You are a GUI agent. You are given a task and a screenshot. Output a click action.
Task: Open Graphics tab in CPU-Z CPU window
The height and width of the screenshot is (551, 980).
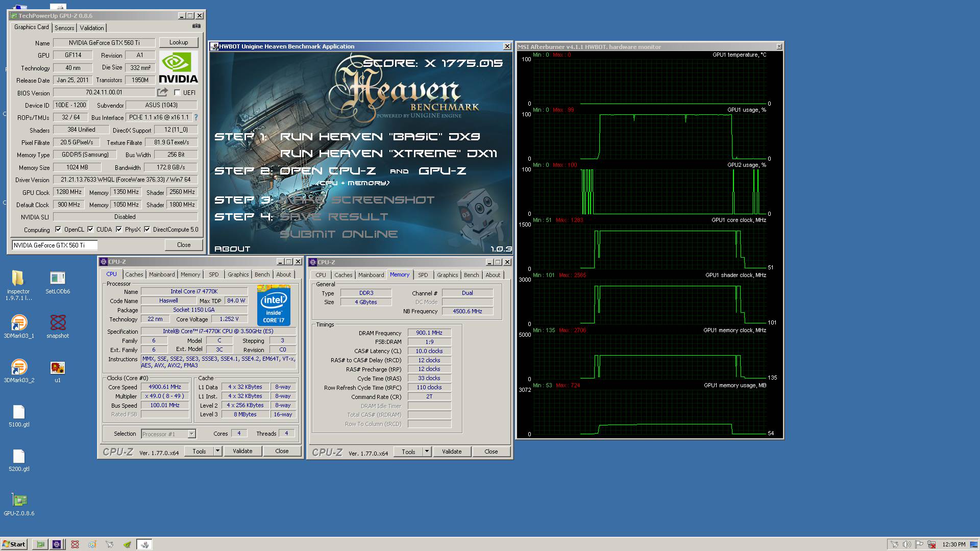238,274
